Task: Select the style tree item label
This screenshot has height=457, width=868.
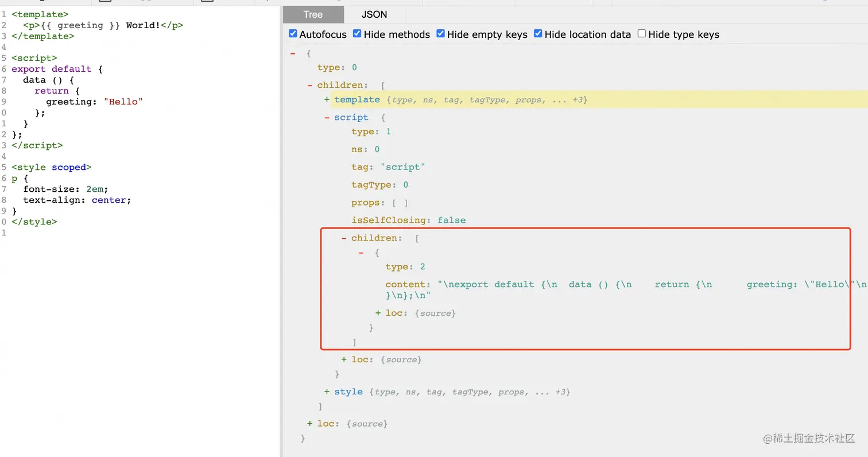Action: 348,392
